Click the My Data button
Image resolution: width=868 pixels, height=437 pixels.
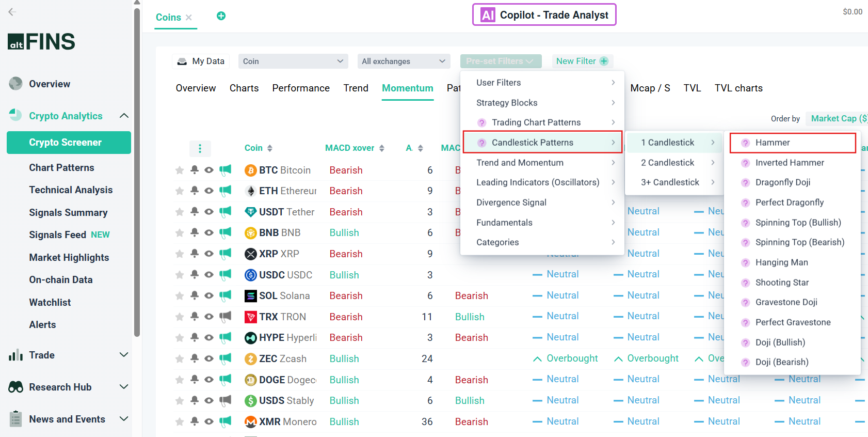(201, 61)
